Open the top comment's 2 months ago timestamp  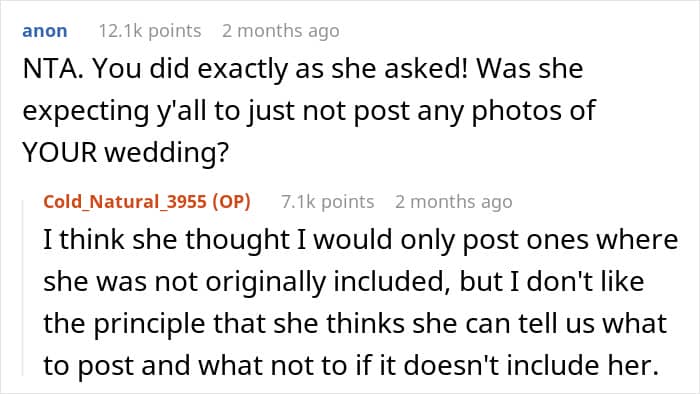point(280,31)
